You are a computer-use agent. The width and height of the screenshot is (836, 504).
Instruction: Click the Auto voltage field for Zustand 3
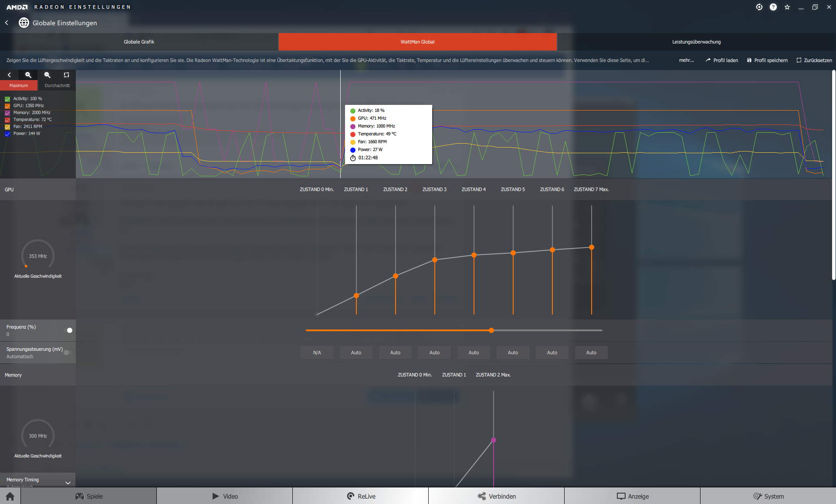(434, 353)
